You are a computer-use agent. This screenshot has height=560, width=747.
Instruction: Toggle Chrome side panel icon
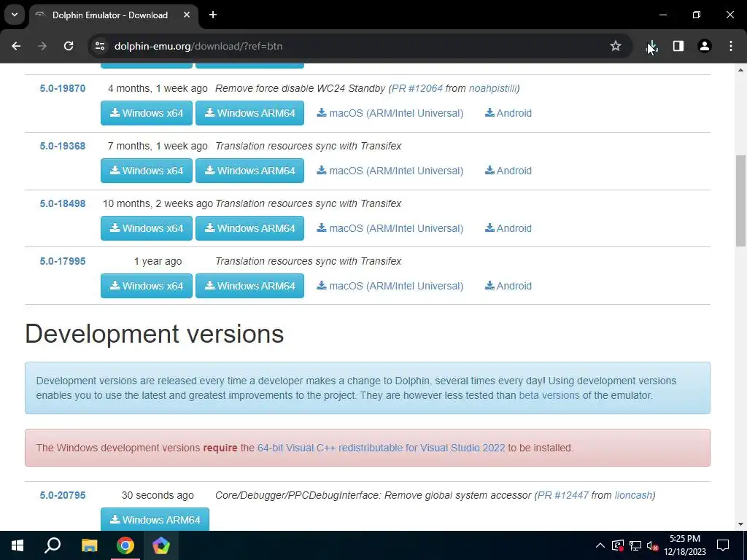[x=678, y=46]
